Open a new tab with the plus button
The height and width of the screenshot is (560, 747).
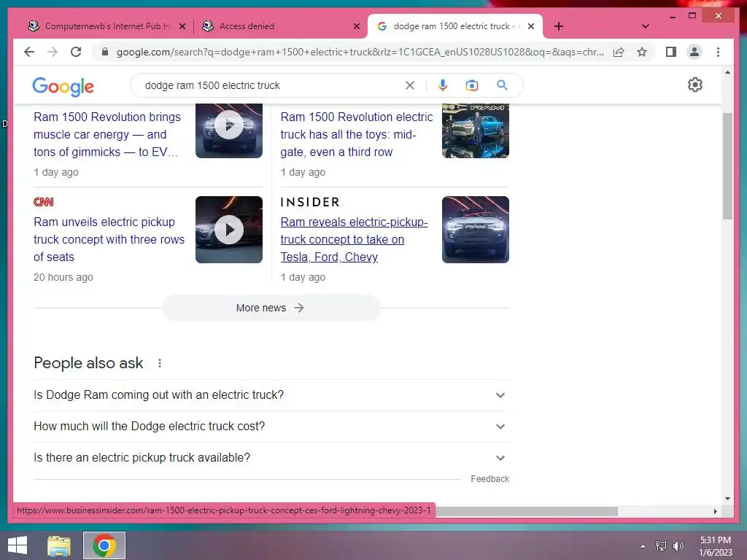559,26
